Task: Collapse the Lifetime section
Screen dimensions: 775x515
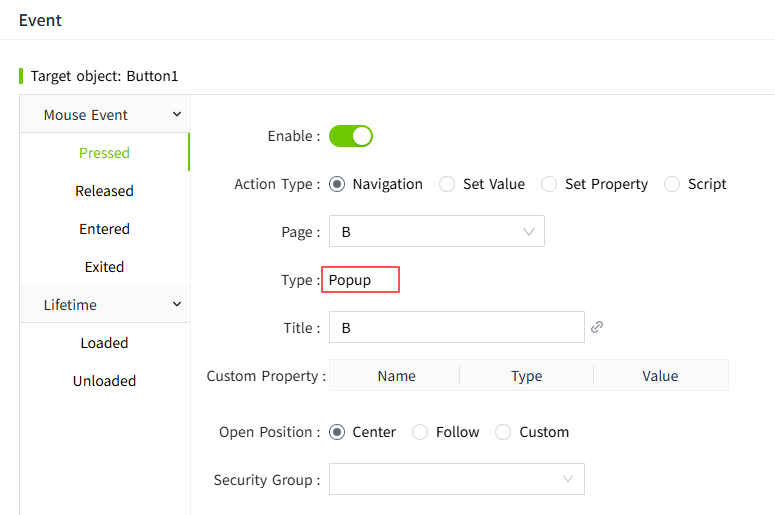Action: tap(177, 305)
